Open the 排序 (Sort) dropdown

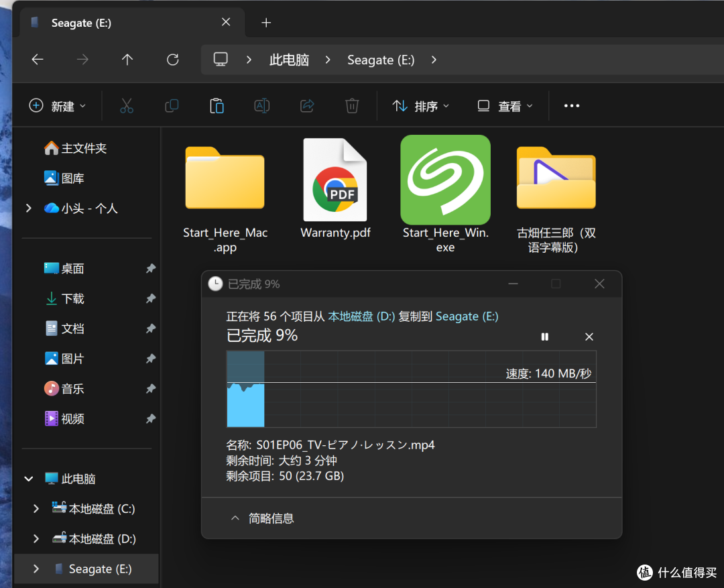tap(420, 106)
